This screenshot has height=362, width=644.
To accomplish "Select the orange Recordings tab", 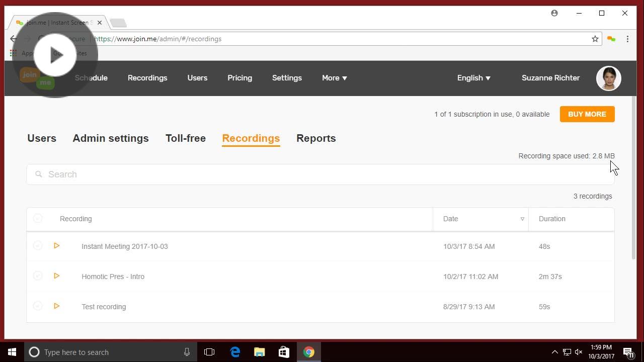I will pos(251,138).
